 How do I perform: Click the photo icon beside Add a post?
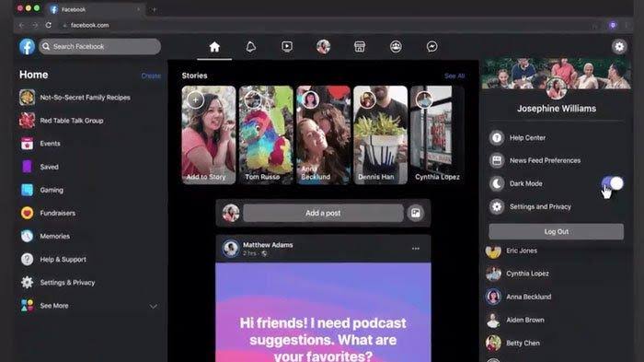pos(416,213)
